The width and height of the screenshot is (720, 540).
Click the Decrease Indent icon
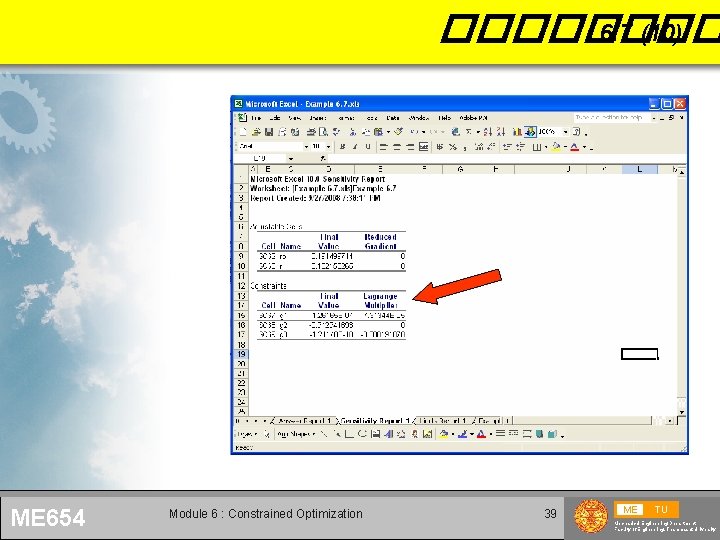[x=507, y=146]
